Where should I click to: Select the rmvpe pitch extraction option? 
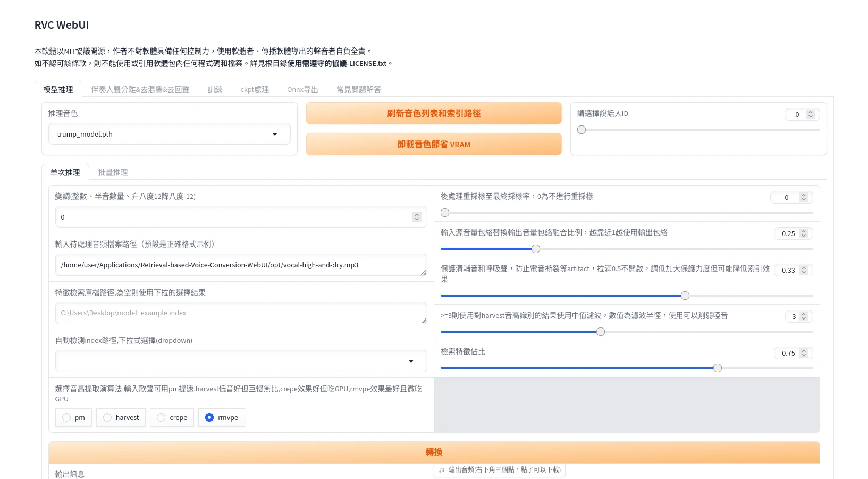point(210,418)
